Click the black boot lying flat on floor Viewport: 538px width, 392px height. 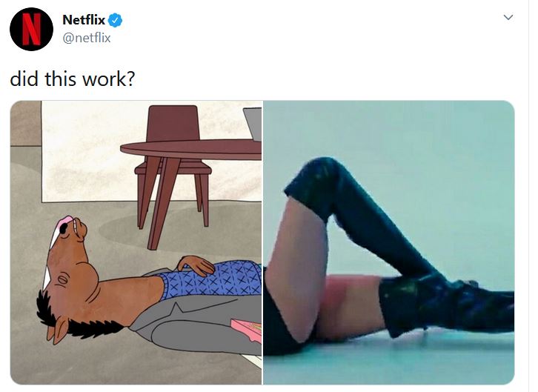point(446,305)
